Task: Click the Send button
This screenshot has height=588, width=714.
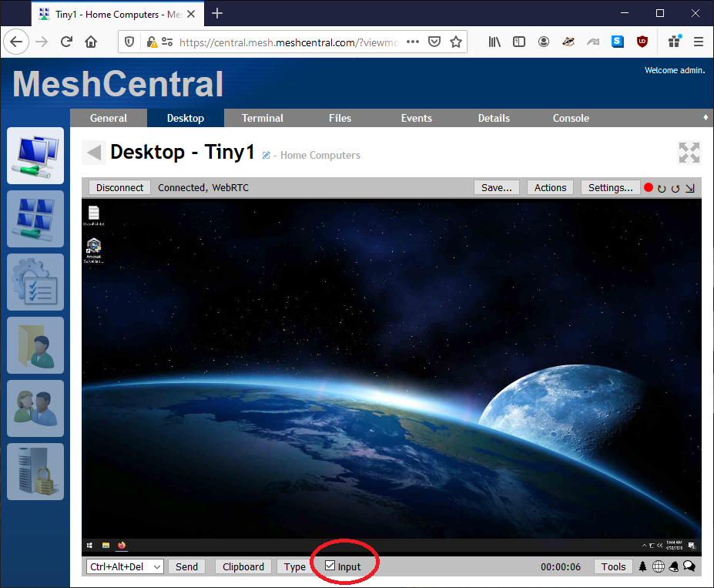Action: point(186,566)
